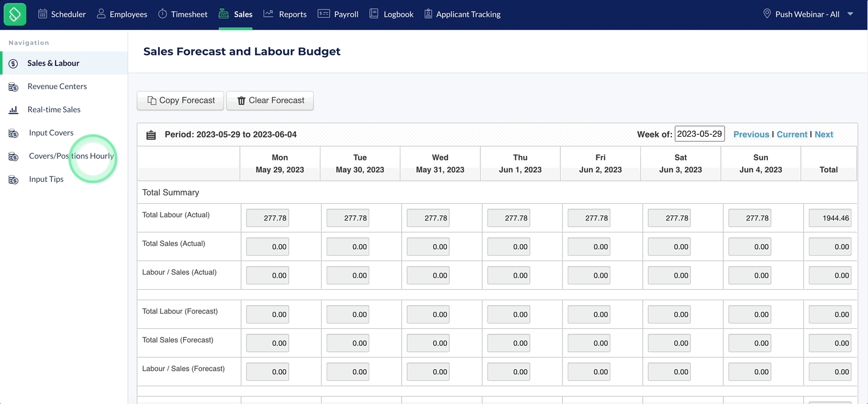The image size is (868, 404).
Task: Click the green Push Operations logo icon
Action: click(15, 14)
